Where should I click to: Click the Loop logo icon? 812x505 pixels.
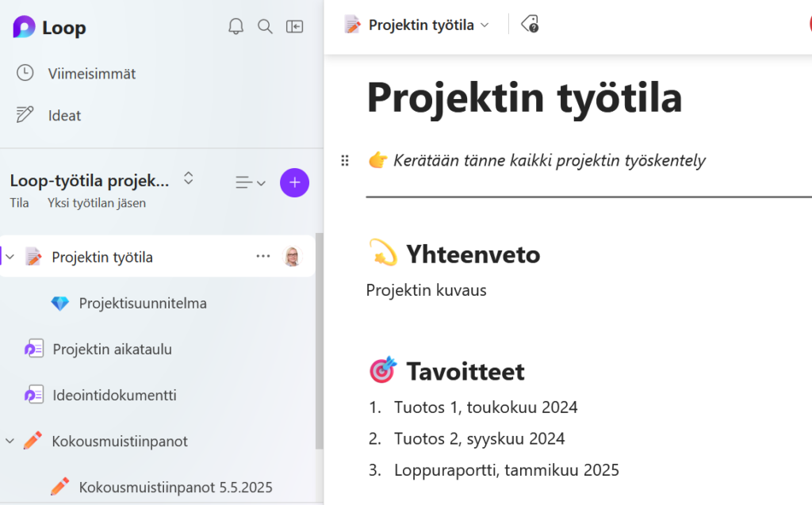(x=25, y=28)
